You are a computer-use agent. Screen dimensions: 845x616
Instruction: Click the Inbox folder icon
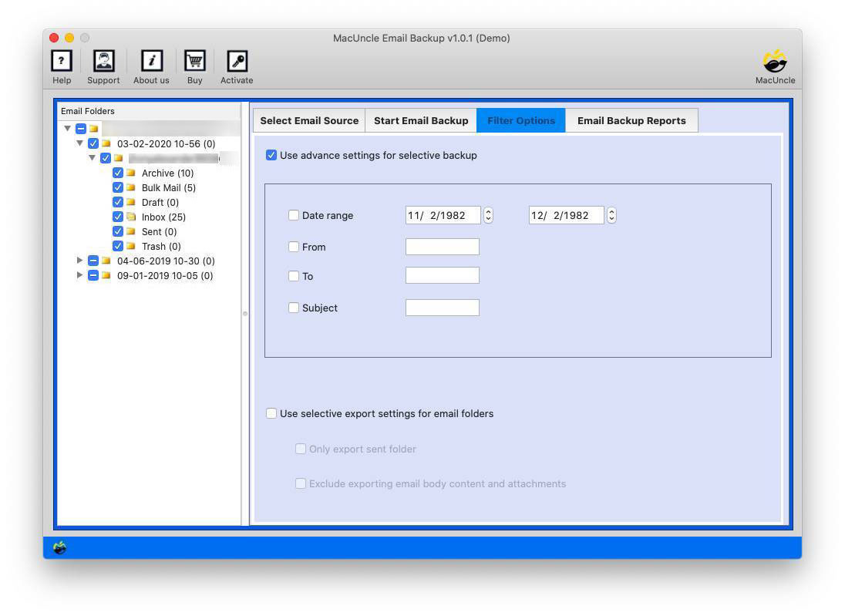coord(131,217)
